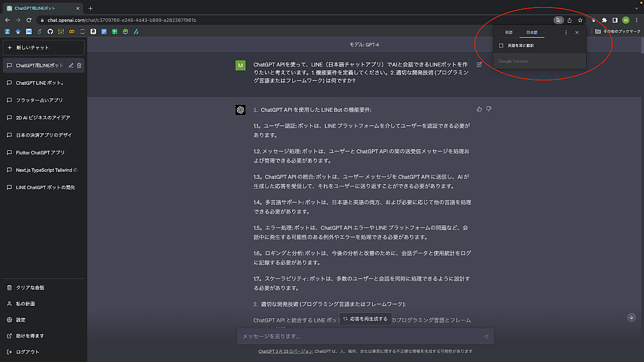The width and height of the screenshot is (644, 362).
Task: Click the Google Translate icon in the address bar
Action: pyautogui.click(x=558, y=20)
